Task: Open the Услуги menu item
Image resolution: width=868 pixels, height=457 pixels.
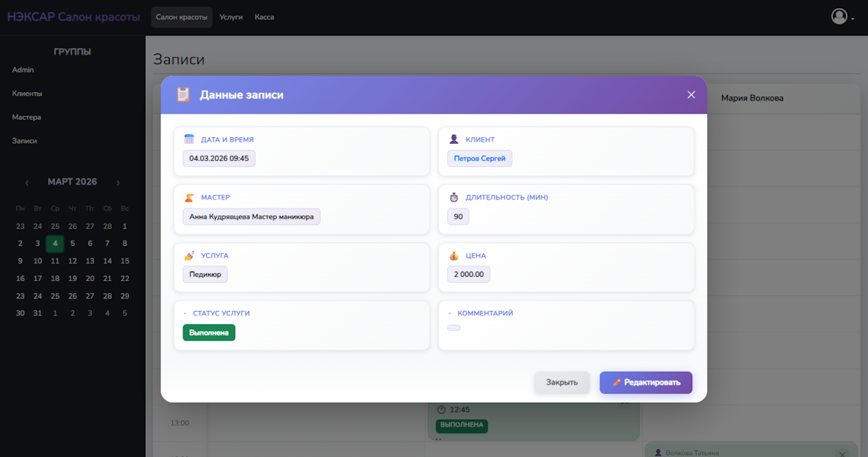Action: (231, 17)
